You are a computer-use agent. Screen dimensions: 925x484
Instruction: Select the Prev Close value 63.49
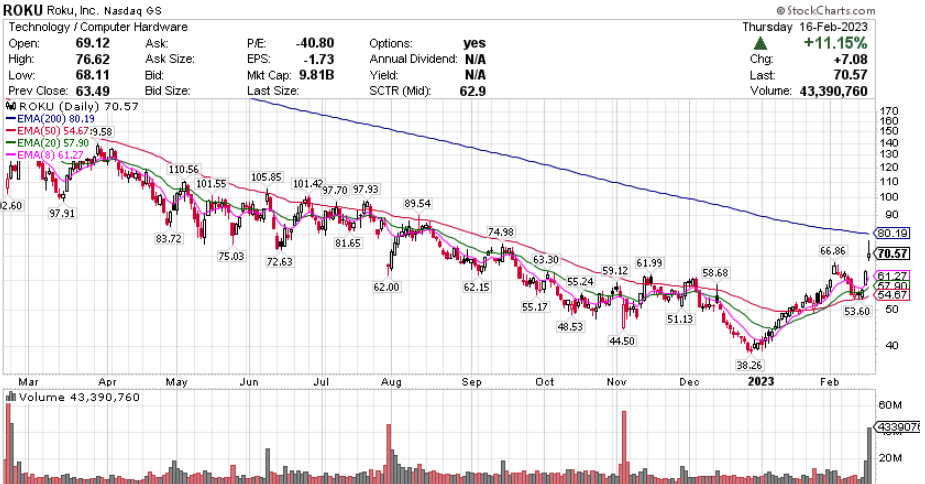tap(93, 91)
